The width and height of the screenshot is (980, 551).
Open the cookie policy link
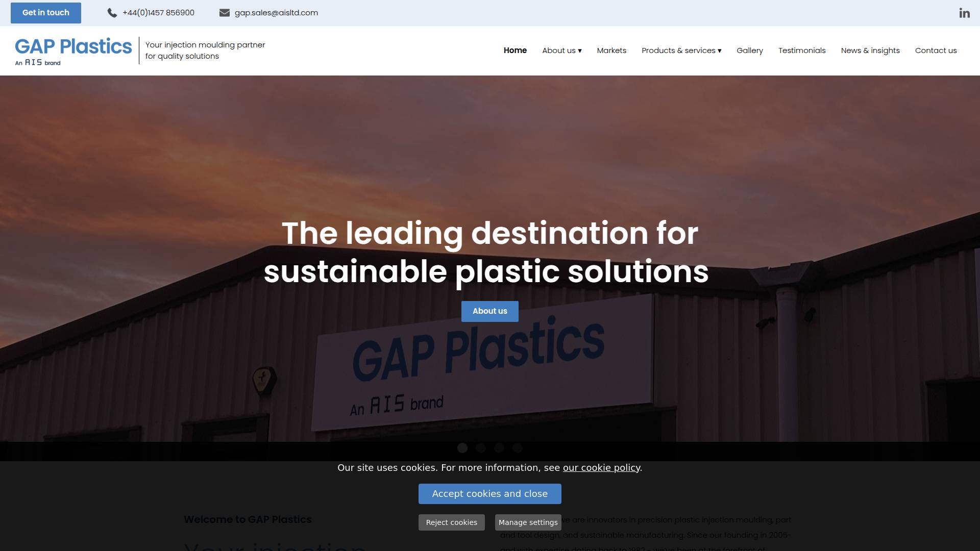coord(601,468)
